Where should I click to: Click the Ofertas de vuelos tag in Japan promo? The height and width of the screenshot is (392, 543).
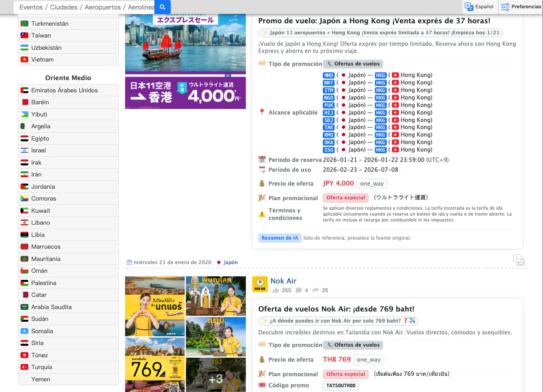click(353, 64)
